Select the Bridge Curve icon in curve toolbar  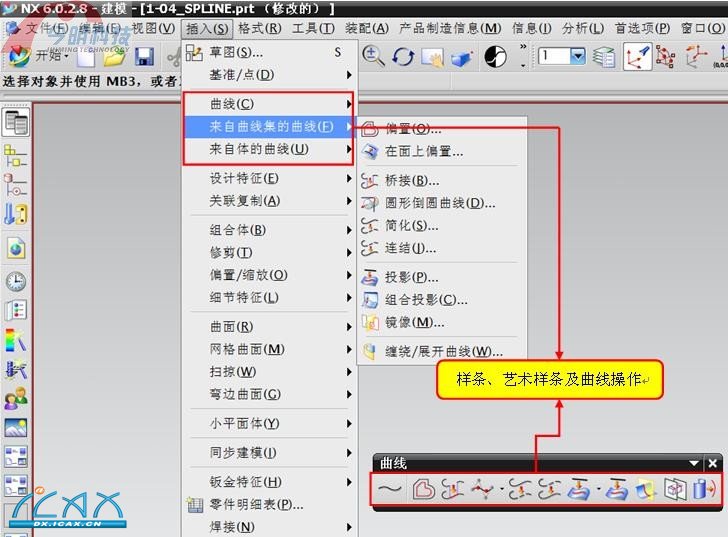coord(453,489)
